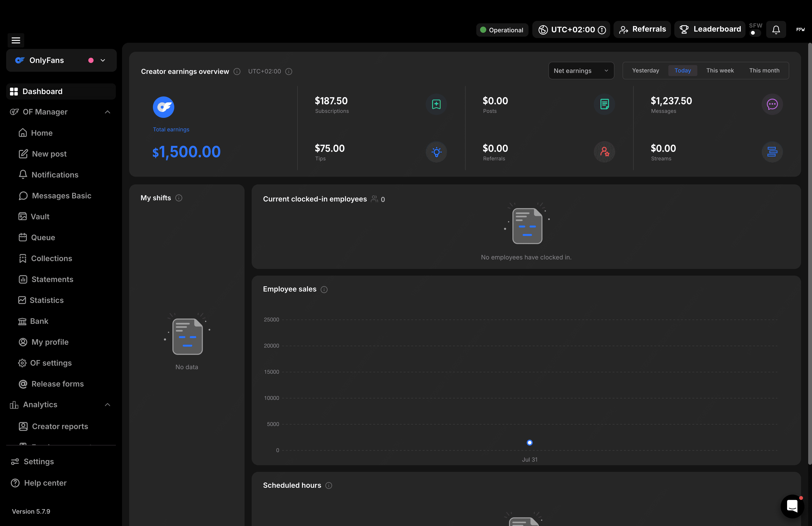
Task: Click the Jul 31 axis label
Action: point(529,459)
